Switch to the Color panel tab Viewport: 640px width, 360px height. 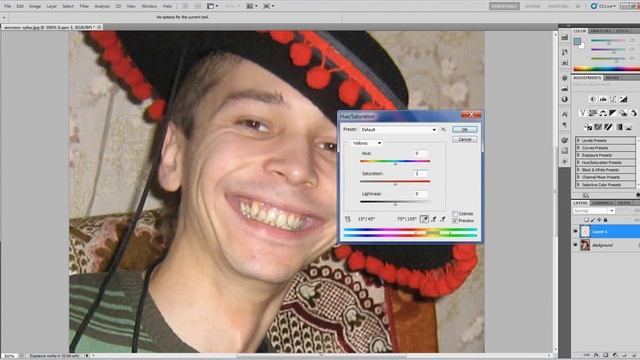coord(579,31)
